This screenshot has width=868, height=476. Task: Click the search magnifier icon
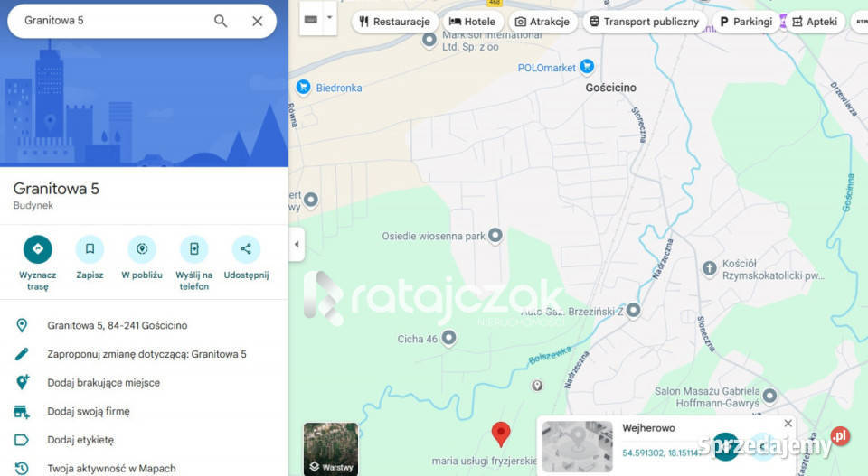click(x=221, y=21)
